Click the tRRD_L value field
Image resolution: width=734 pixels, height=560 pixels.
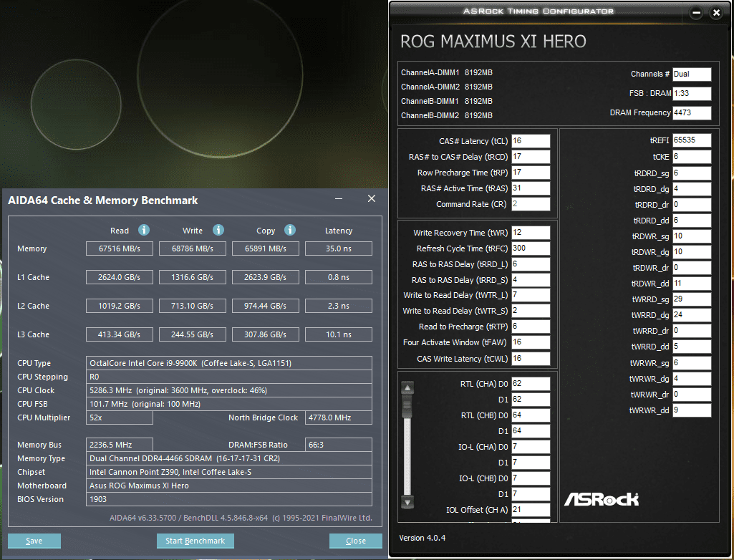coord(531,264)
